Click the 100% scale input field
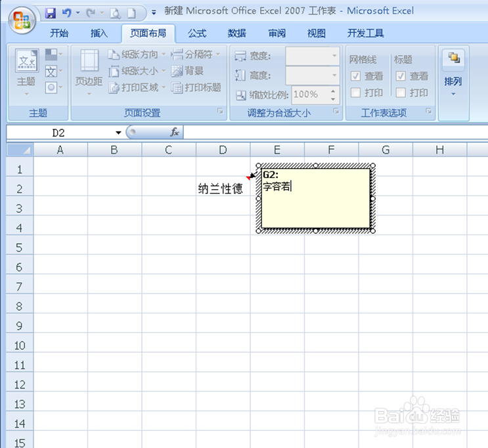 310,95
